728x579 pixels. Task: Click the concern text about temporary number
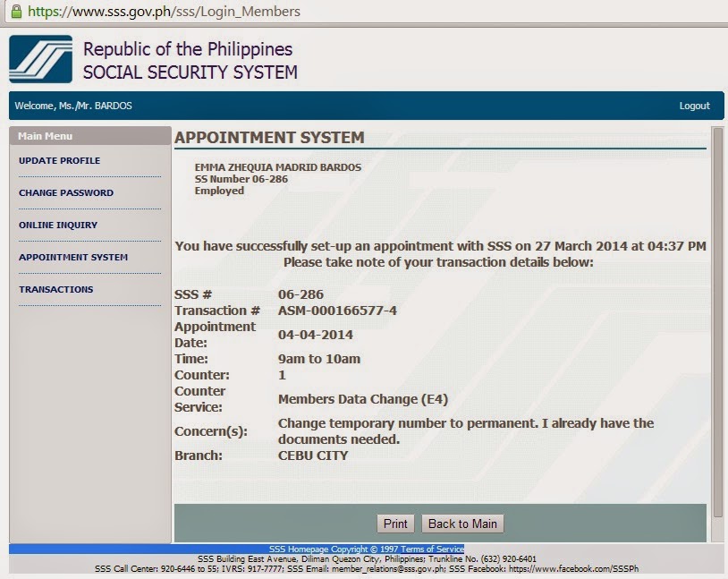click(x=466, y=431)
